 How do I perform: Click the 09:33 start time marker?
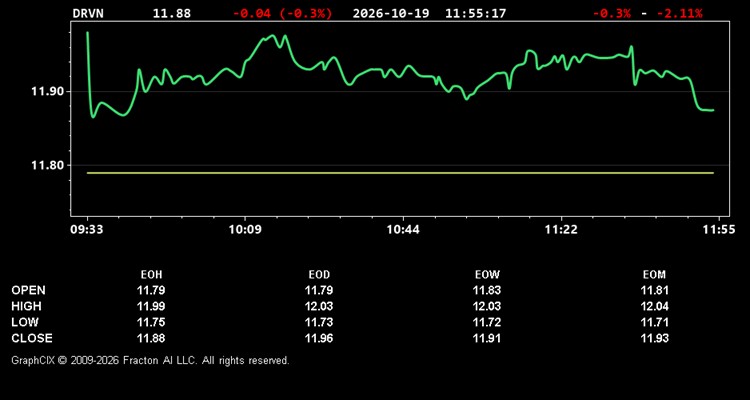tap(87, 230)
